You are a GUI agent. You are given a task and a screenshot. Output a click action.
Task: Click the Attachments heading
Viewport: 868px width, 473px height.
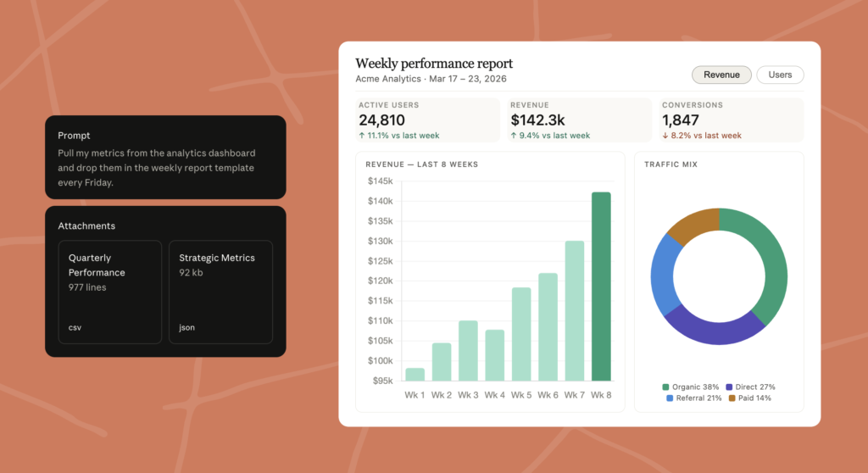pos(86,226)
